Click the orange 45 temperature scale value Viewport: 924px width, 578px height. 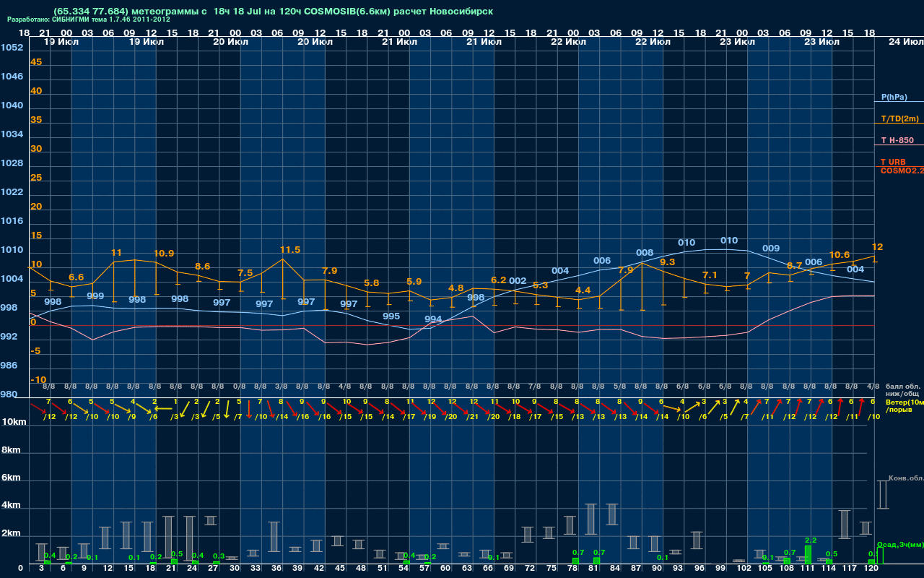click(36, 62)
